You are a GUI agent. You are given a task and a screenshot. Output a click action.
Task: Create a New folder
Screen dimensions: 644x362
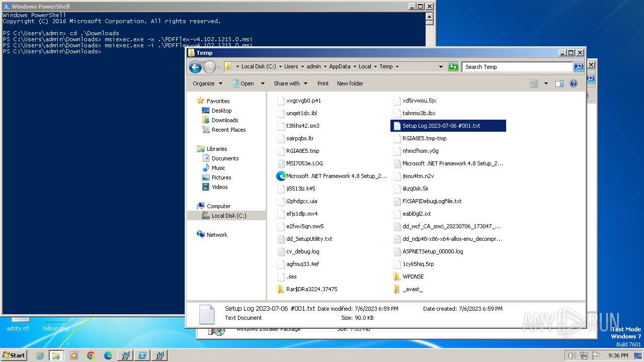[x=350, y=83]
